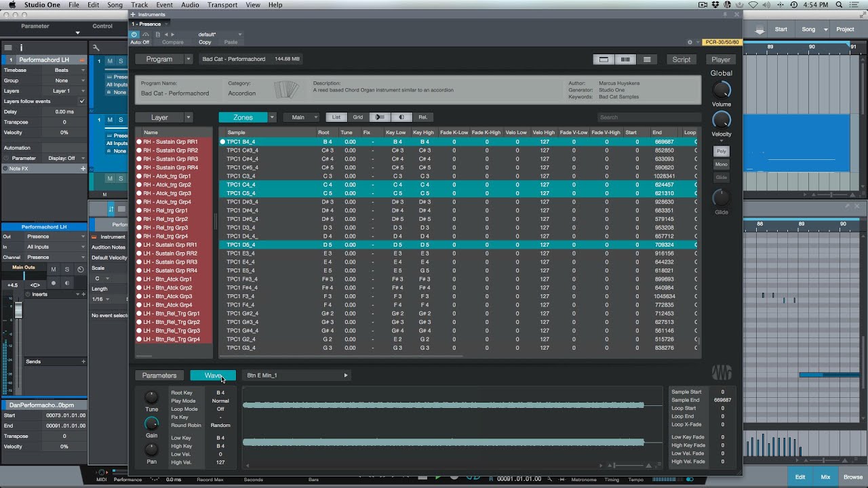This screenshot has width=868, height=488.
Task: Open the Audio menu
Action: [190, 5]
